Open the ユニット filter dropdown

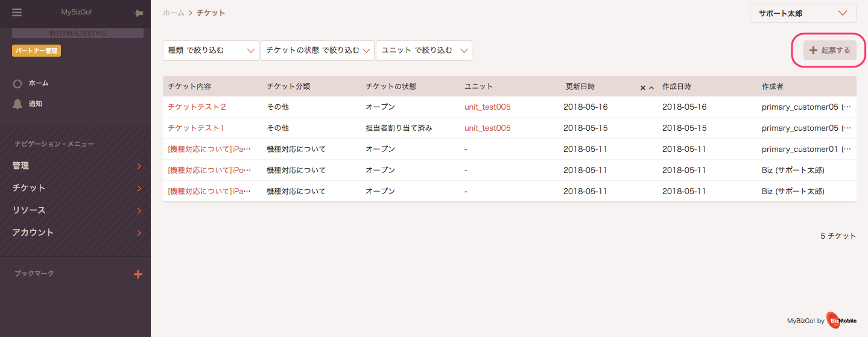point(424,51)
